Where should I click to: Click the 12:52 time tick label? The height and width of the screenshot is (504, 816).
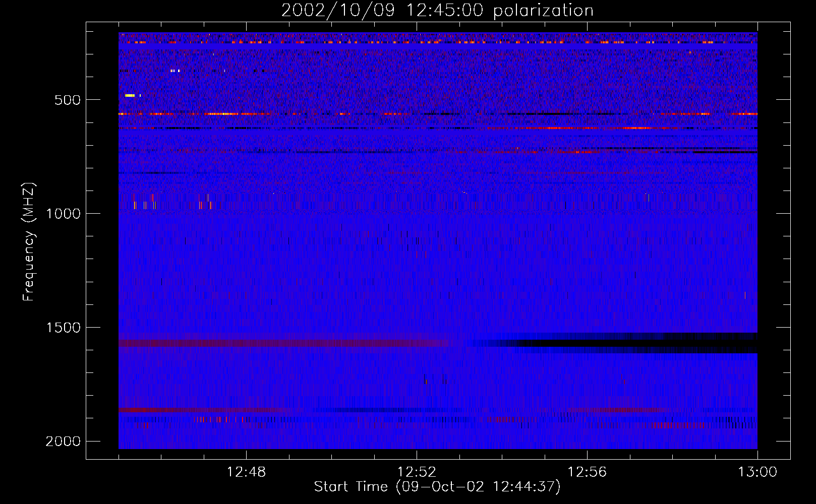[417, 472]
